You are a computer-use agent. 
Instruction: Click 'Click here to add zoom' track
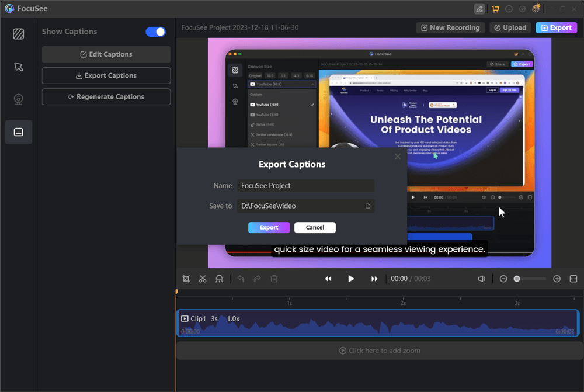(380, 351)
